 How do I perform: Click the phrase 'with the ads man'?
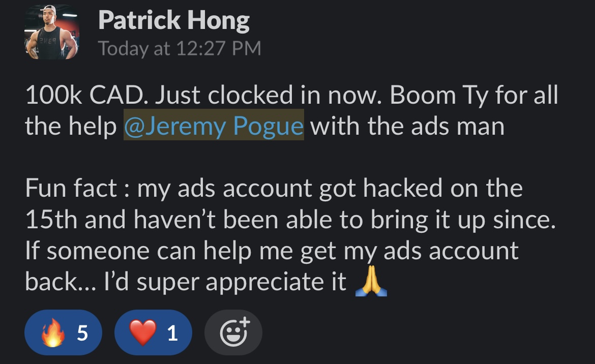[x=407, y=126]
